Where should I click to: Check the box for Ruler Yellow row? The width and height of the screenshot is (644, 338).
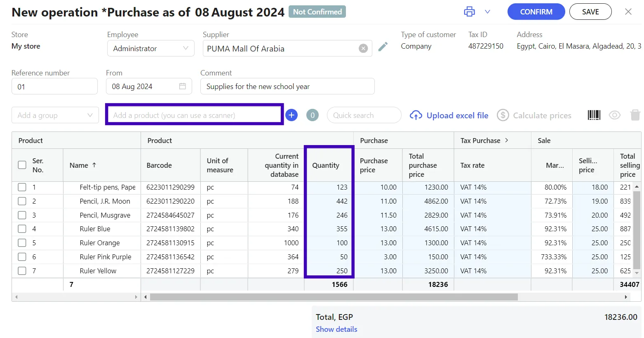coord(22,271)
